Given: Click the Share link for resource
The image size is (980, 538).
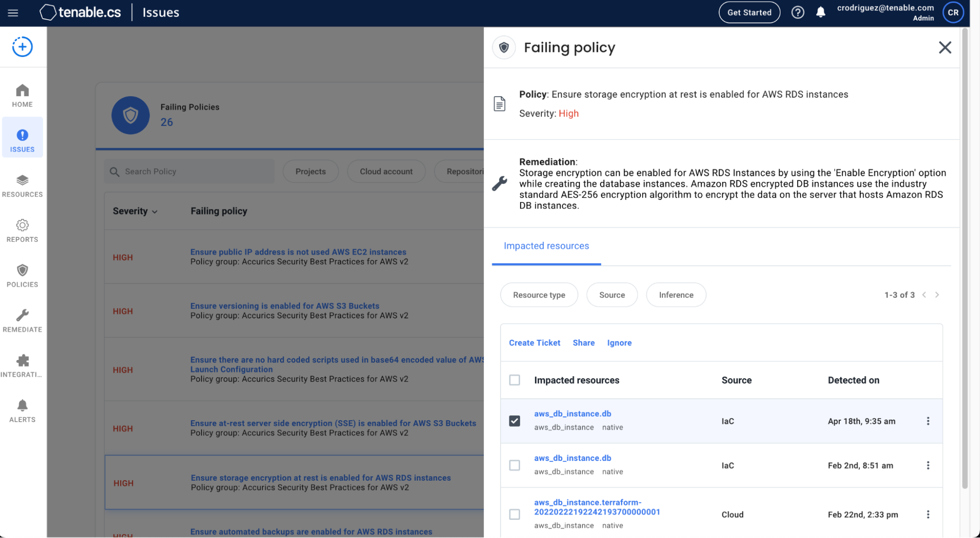Looking at the screenshot, I should point(583,342).
